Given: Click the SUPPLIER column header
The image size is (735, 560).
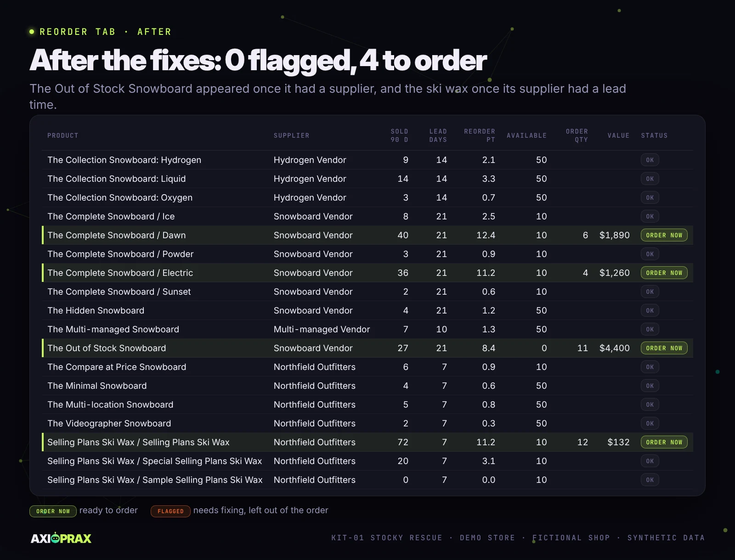Looking at the screenshot, I should [291, 135].
